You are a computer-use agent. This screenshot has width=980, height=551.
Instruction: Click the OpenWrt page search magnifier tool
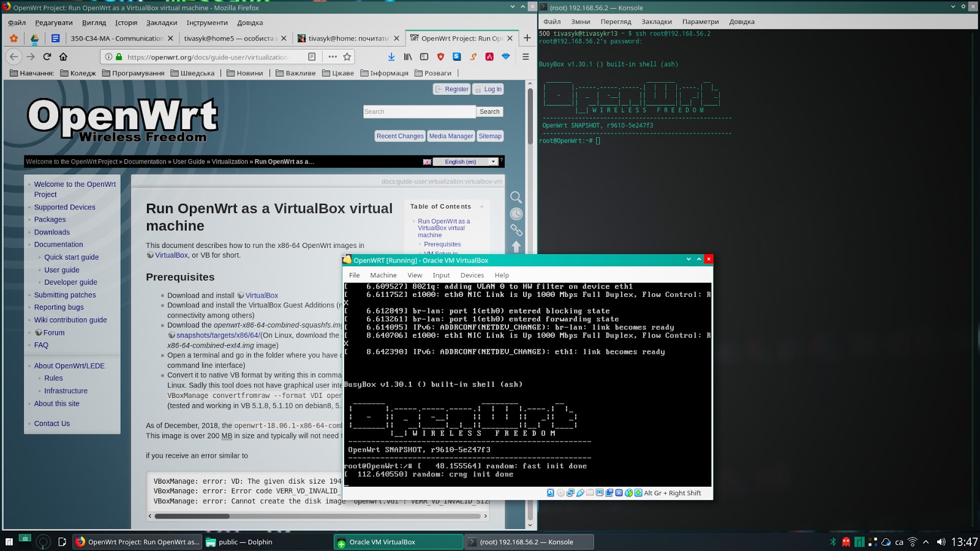point(516,197)
